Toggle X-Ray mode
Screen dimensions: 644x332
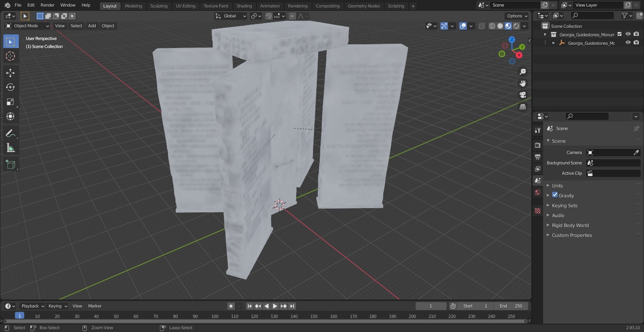pyautogui.click(x=481, y=26)
